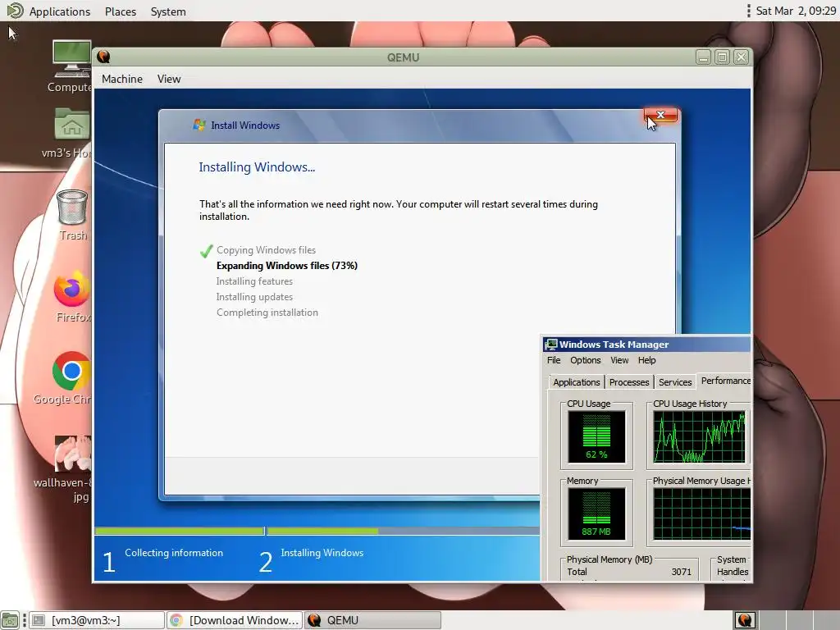Open Task Manager Help menu
This screenshot has width=840, height=630.
[x=646, y=360]
